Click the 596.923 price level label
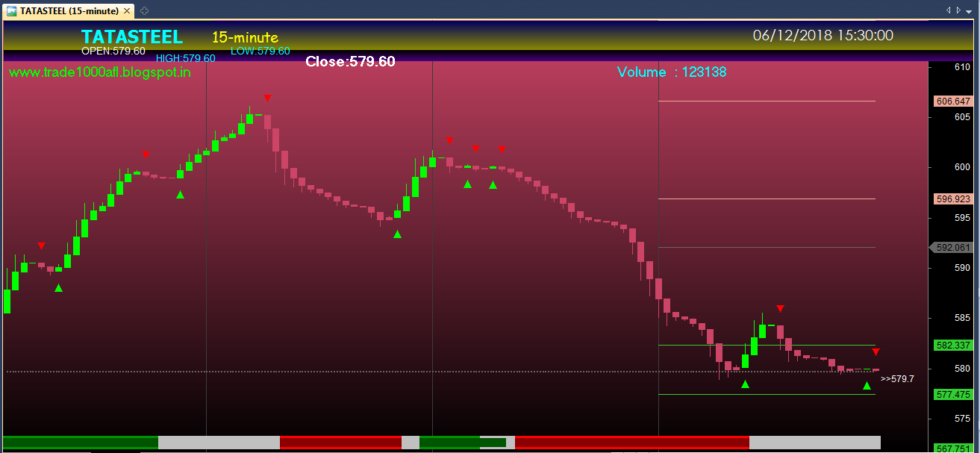 (952, 199)
